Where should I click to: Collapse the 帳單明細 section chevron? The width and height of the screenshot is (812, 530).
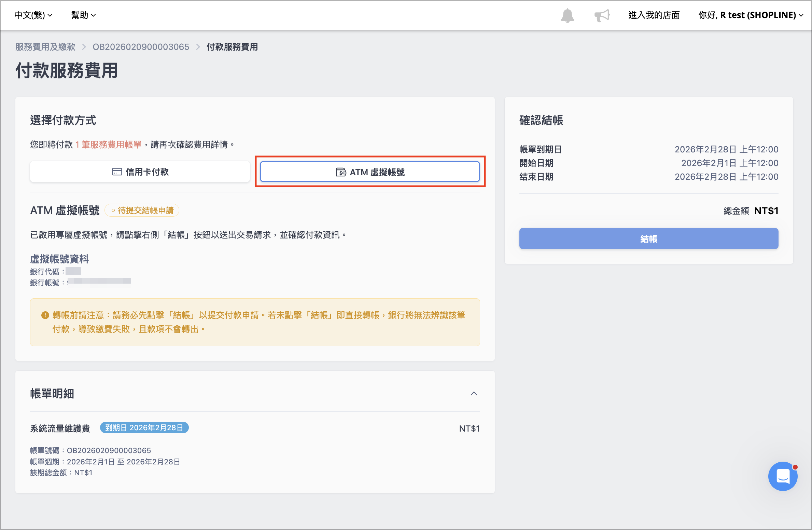(474, 393)
